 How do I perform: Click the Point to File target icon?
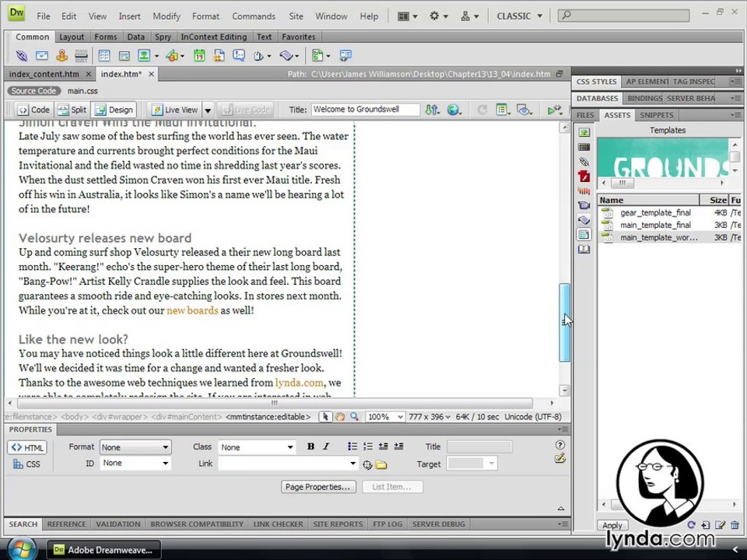(366, 465)
